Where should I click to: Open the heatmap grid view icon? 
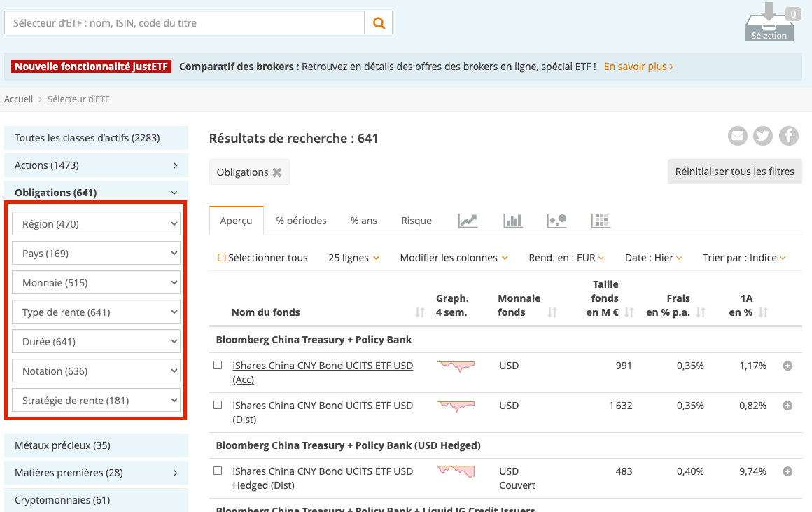pos(601,221)
